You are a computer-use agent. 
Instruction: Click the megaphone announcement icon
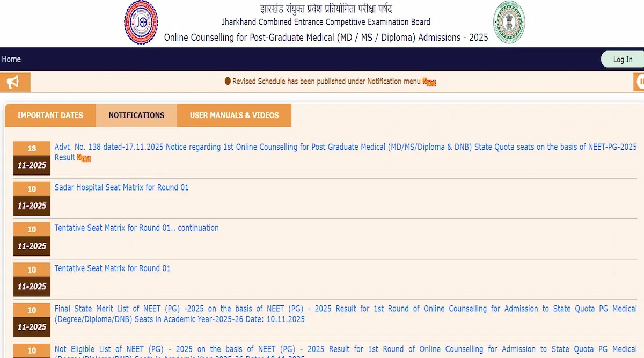13,82
